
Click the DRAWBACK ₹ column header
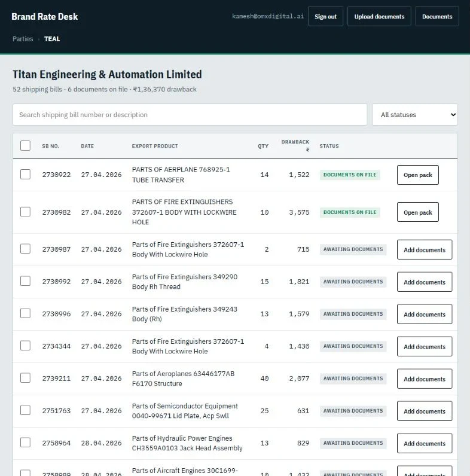point(295,146)
